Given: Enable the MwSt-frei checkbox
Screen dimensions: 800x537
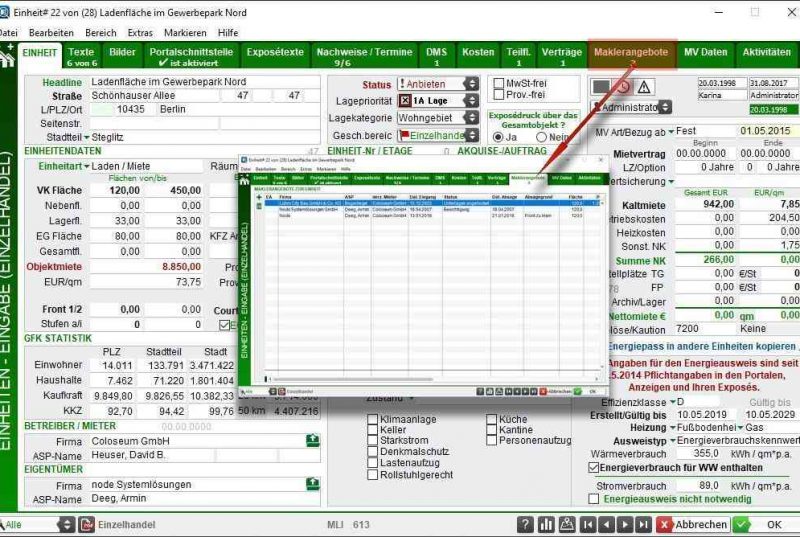Looking at the screenshot, I should point(499,81).
